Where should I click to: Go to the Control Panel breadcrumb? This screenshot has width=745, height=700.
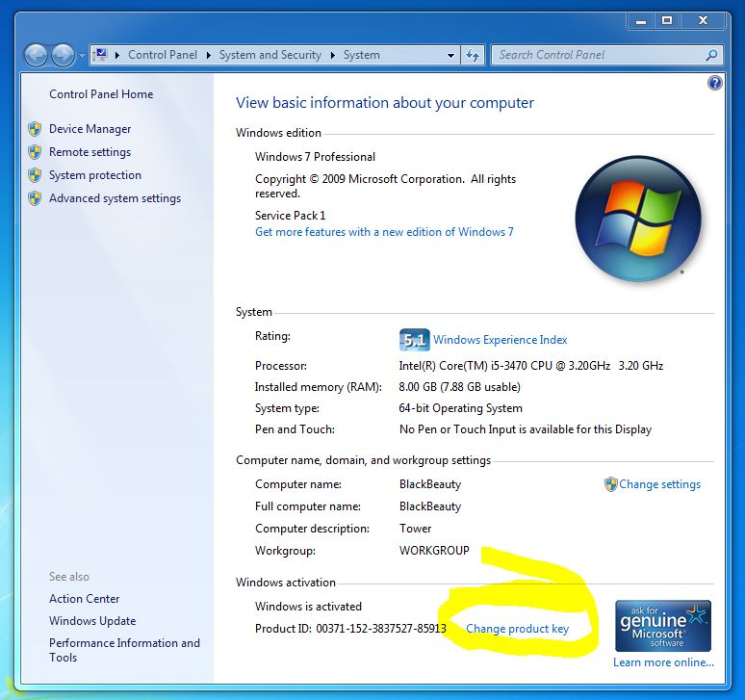pos(165,55)
